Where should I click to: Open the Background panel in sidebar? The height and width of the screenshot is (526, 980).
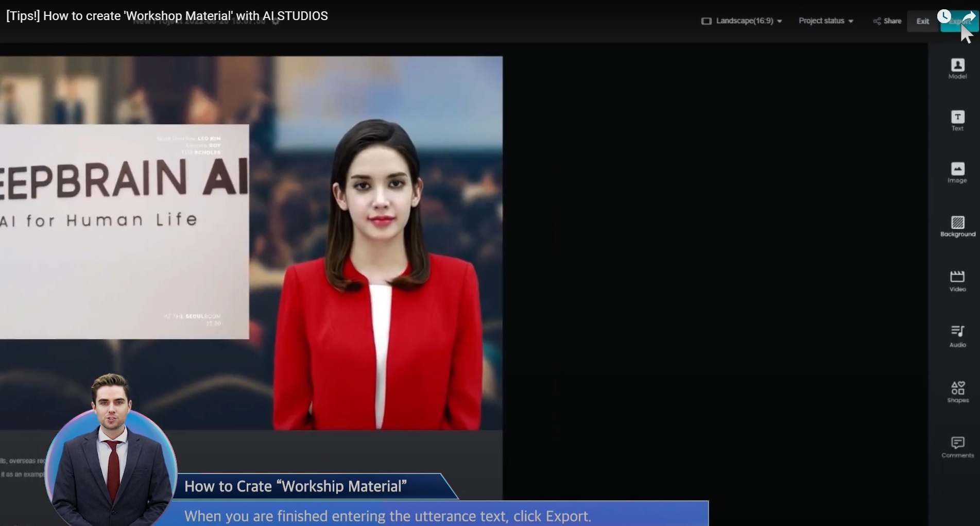(957, 227)
